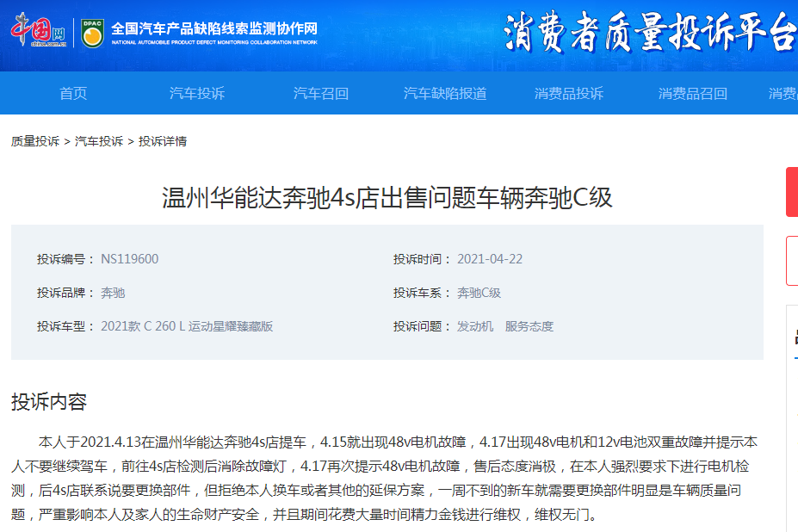Screen dimensions: 798x532
Task: Click the 投诉问题 label
Action: click(422, 326)
